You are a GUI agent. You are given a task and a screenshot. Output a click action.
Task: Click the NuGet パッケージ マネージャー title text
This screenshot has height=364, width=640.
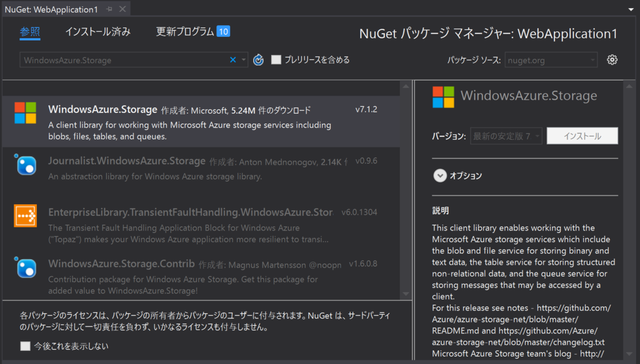pyautogui.click(x=488, y=34)
